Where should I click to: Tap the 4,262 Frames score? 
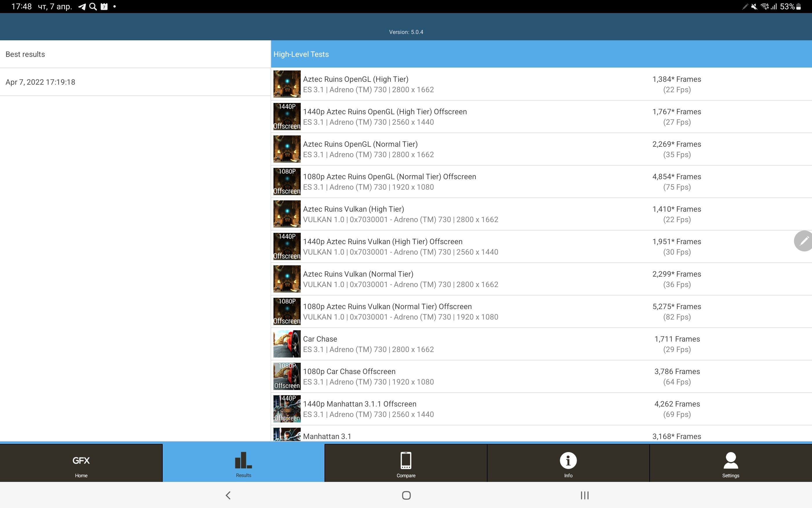[677, 404]
